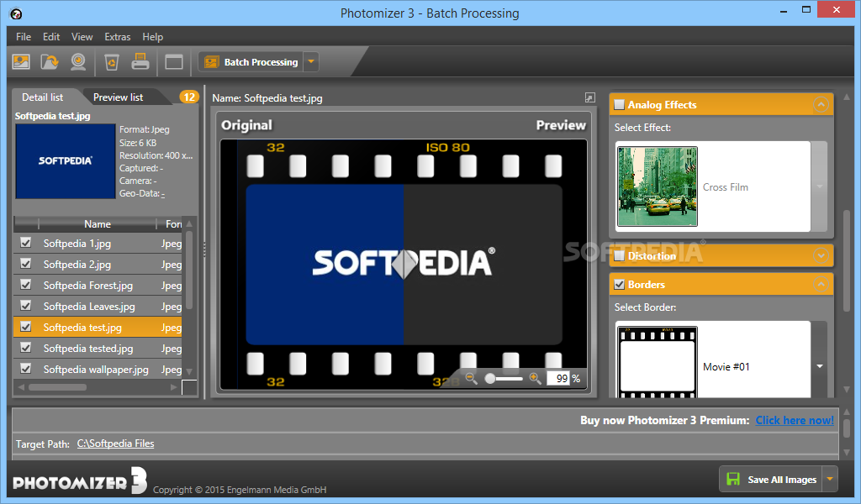Click the print toolbar icon

click(x=140, y=61)
